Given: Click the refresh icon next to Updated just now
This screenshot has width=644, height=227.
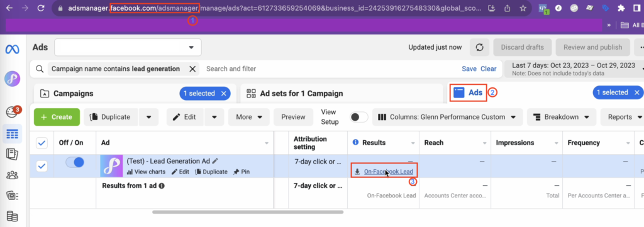Looking at the screenshot, I should coord(479,47).
